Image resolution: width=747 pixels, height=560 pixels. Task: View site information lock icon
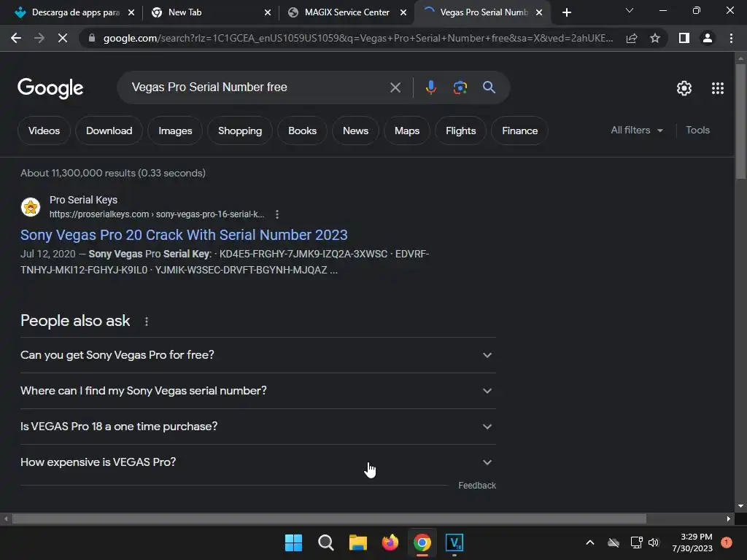point(92,38)
